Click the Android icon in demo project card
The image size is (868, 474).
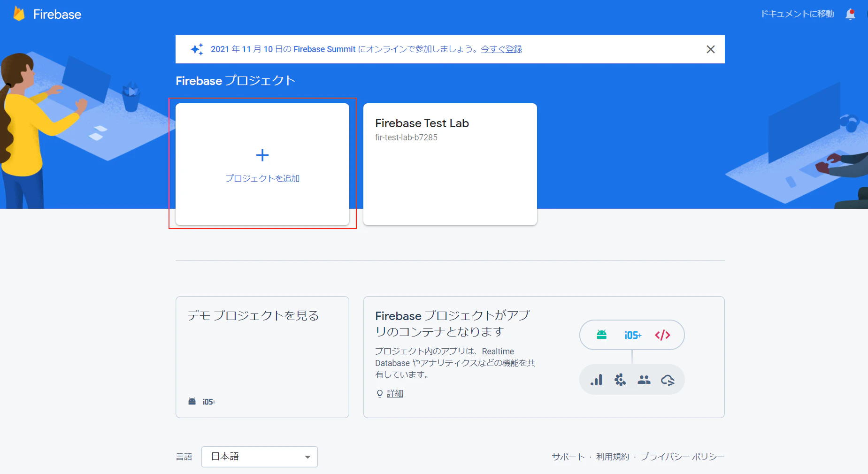point(192,401)
